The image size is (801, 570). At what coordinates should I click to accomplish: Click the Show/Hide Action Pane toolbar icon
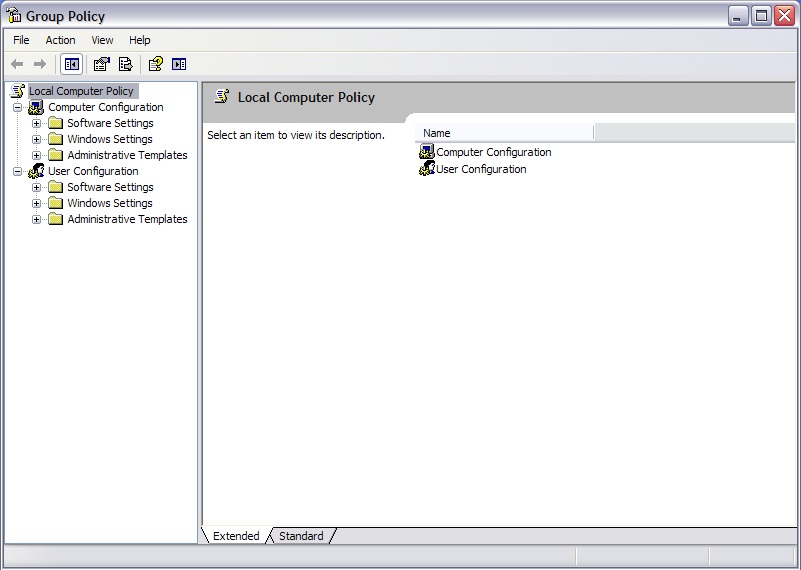[x=179, y=64]
